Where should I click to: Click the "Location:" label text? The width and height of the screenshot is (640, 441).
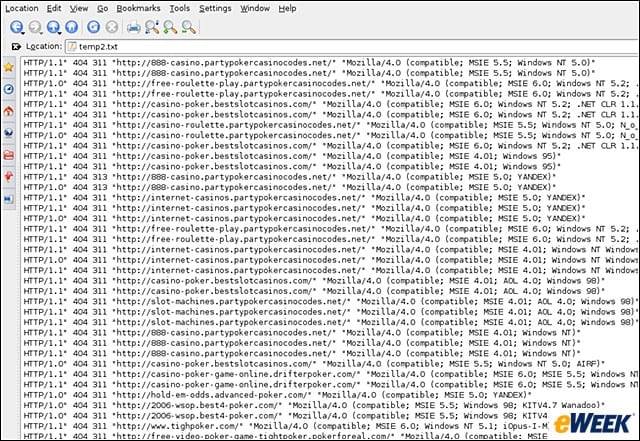(x=44, y=46)
